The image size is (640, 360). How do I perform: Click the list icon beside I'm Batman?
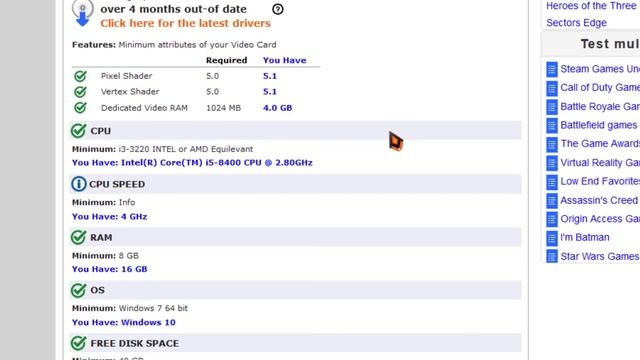tap(552, 238)
